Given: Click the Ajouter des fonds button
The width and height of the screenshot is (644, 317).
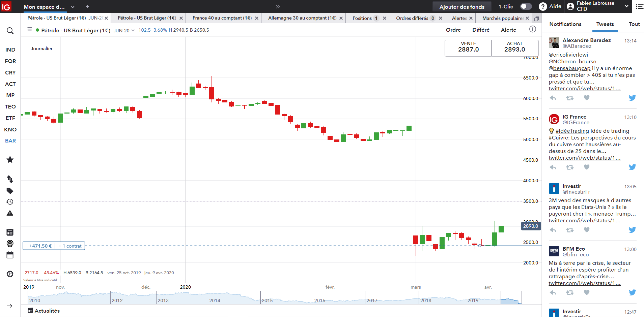Looking at the screenshot, I should pos(462,7).
